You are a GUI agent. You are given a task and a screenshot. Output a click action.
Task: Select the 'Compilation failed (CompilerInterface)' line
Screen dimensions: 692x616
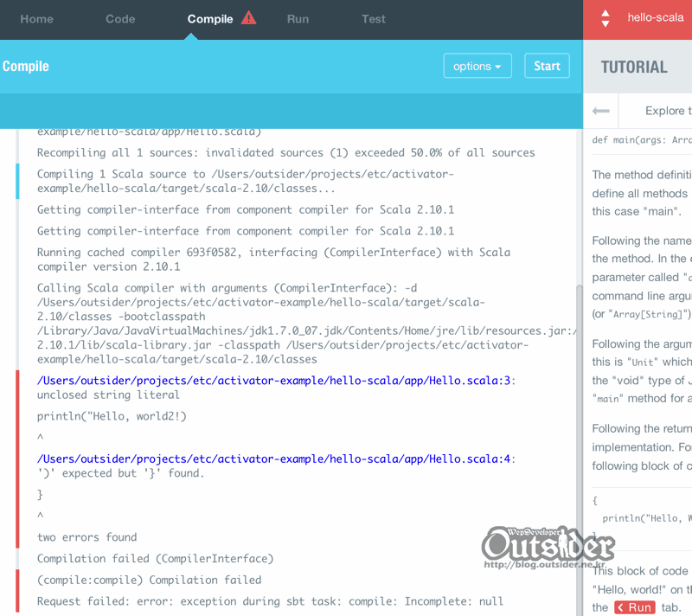(x=156, y=559)
